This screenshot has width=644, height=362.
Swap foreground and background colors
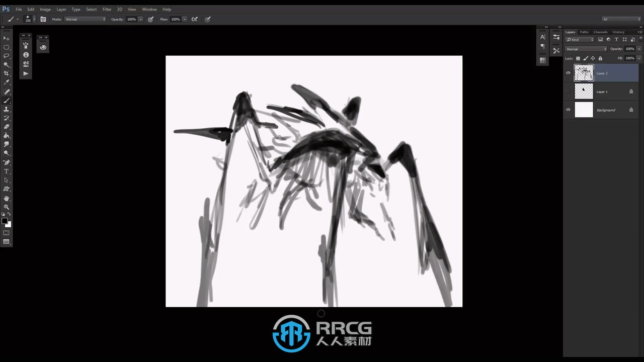[x=9, y=215]
